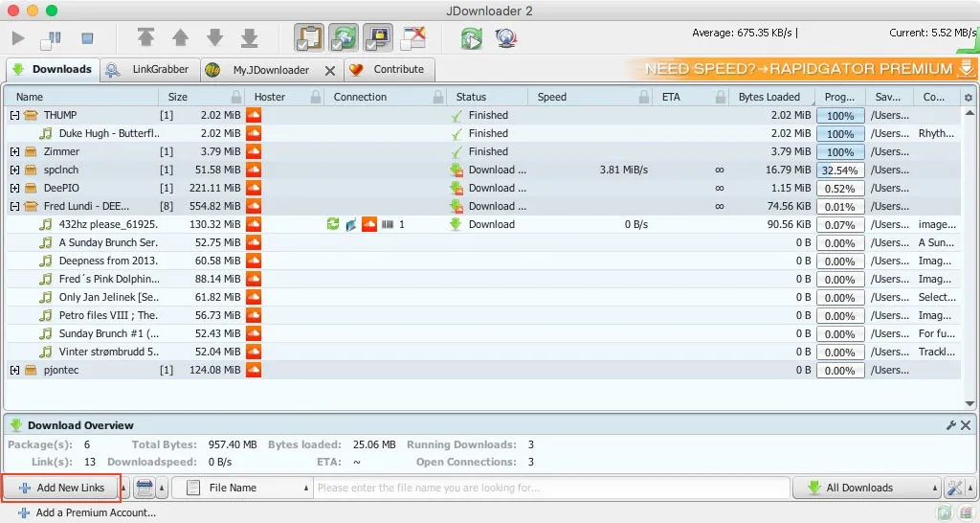
Task: Start all downloads with play button
Action: (x=18, y=38)
